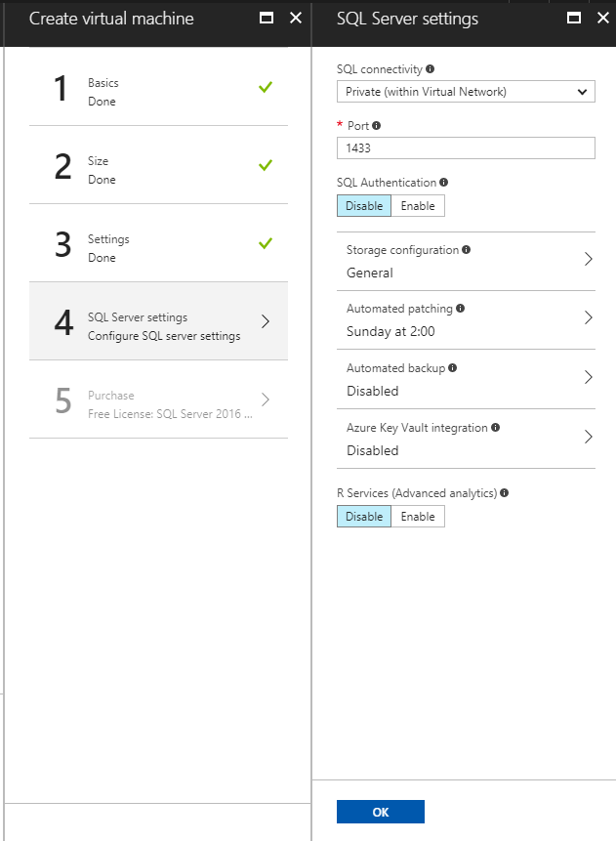This screenshot has height=841, width=616.
Task: Open the Basics step marked Done
Action: tap(158, 92)
